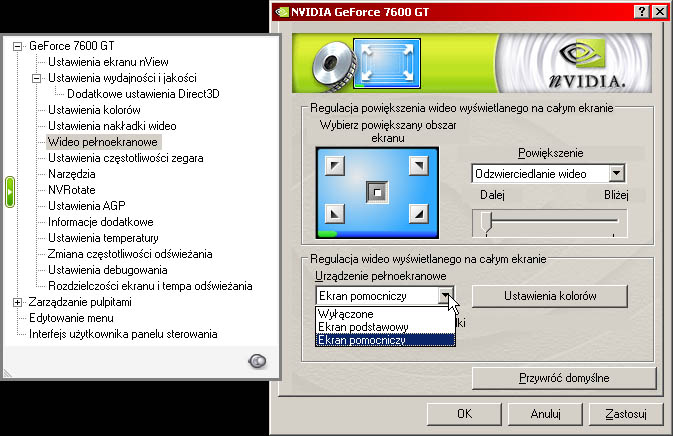Open Ustawienia ekranu nView
The height and width of the screenshot is (436, 673).
[108, 62]
